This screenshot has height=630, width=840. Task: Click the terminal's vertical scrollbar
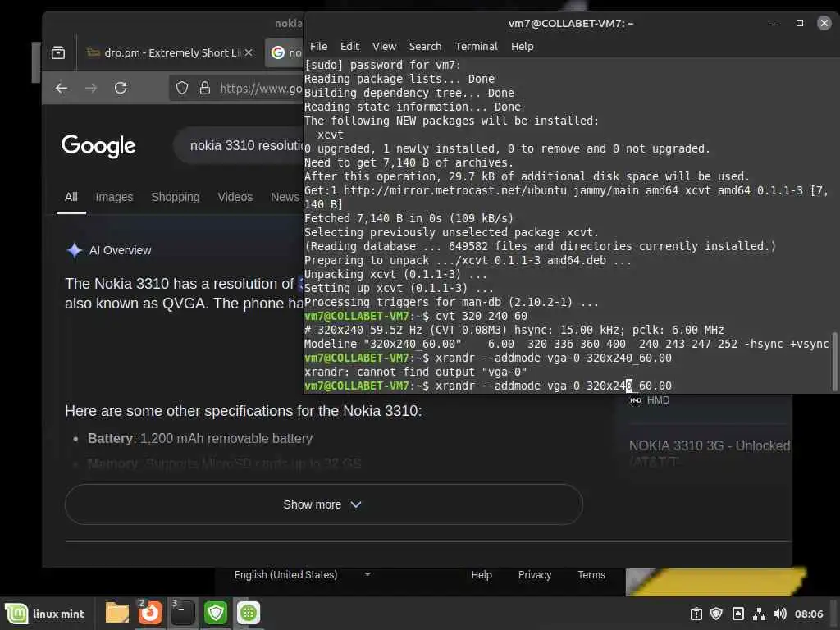point(834,362)
